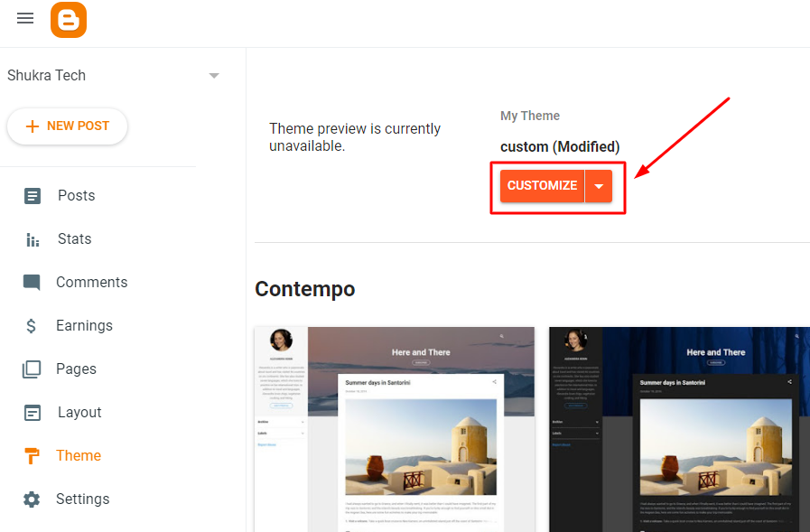Open the hamburger main menu
Viewport: 810px width, 532px height.
[x=24, y=19]
